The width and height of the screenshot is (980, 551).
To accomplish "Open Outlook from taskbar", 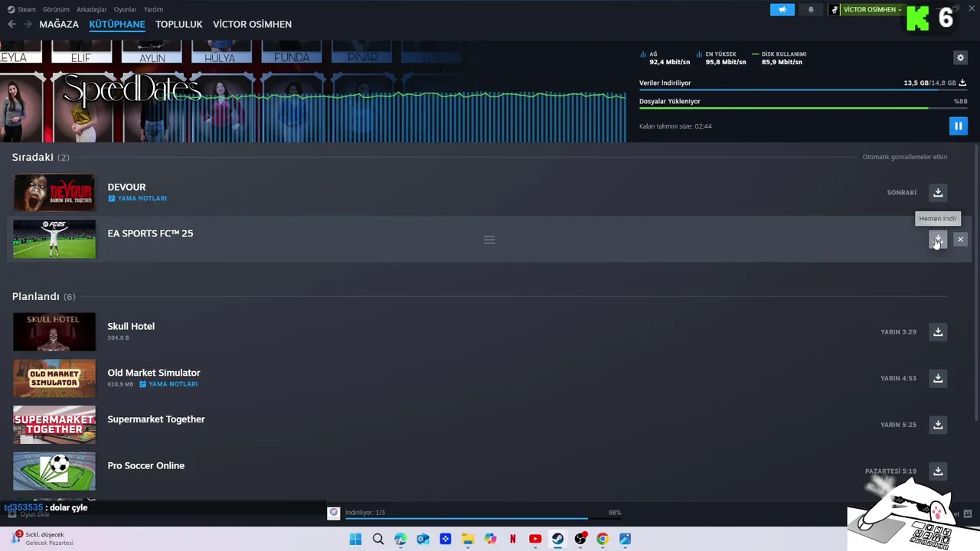I will 423,539.
